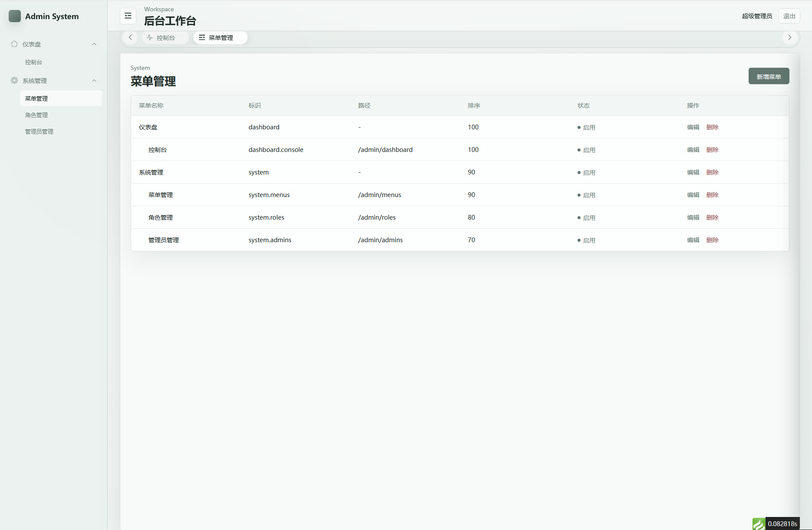
Task: Delete the 控制台 menu row
Action: (712, 149)
